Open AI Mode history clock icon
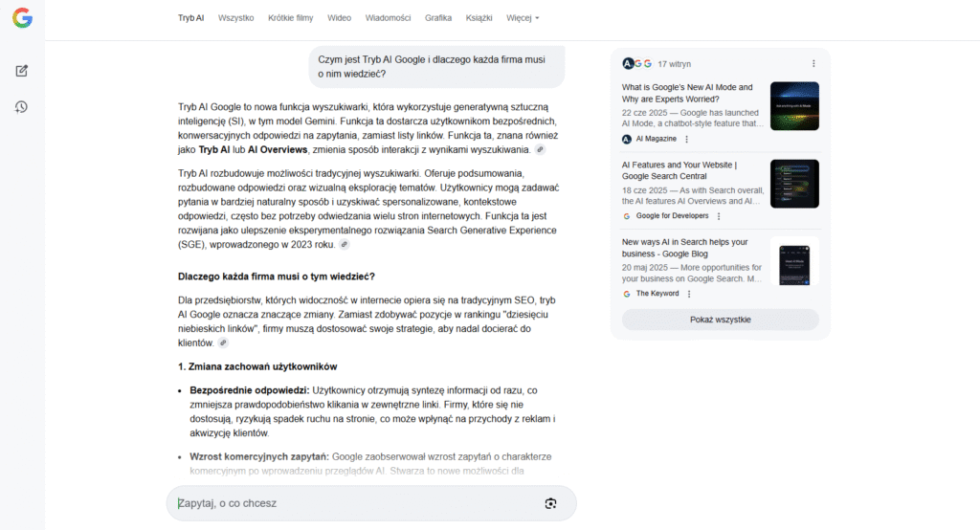This screenshot has height=530, width=980. point(21,106)
